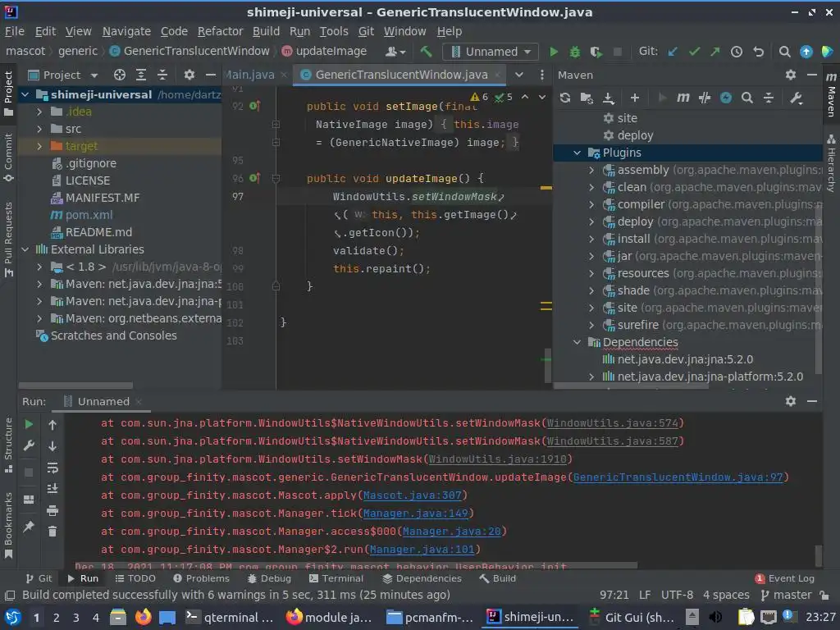Image resolution: width=840 pixels, height=630 pixels.
Task: Rerun process in Run panel
Action: [x=29, y=424]
